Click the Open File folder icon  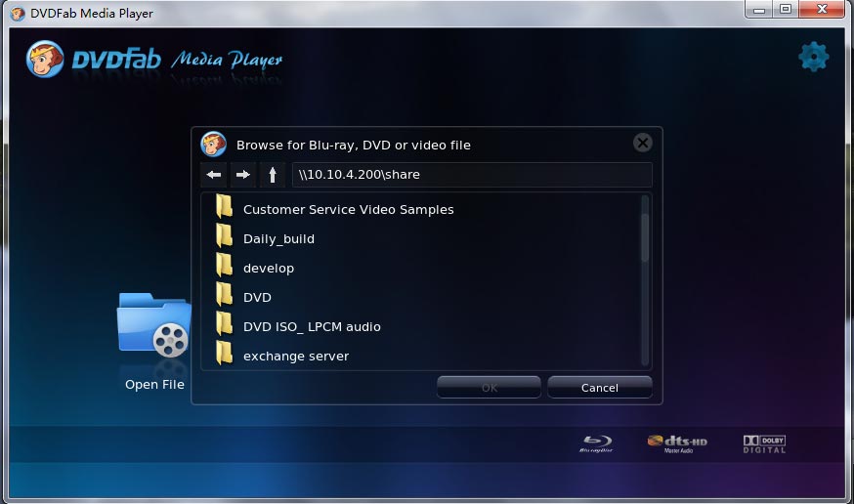coord(154,325)
